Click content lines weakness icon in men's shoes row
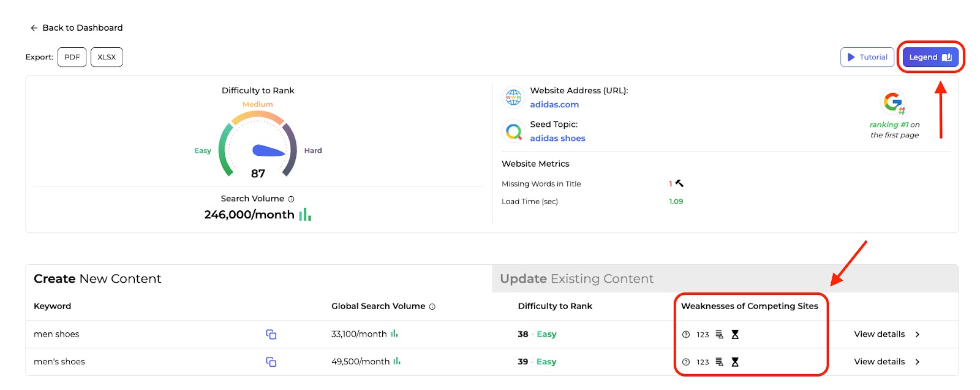 coord(719,362)
